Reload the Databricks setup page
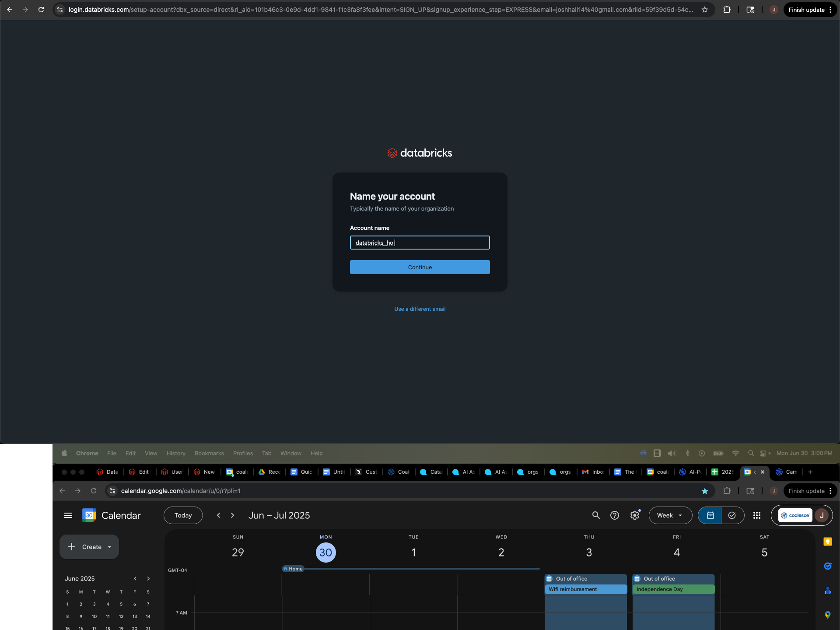 click(x=41, y=10)
